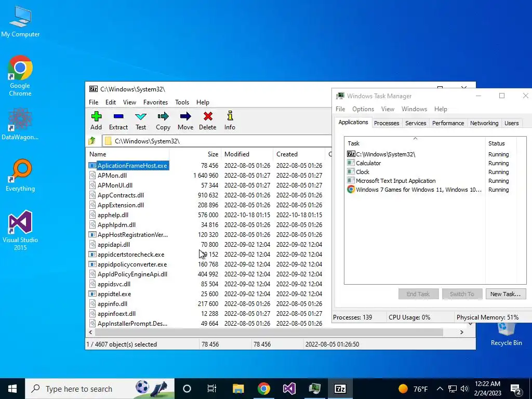Click the Cortana circle taskbar icon
Viewport: 532px width, 399px height.
[x=187, y=389]
